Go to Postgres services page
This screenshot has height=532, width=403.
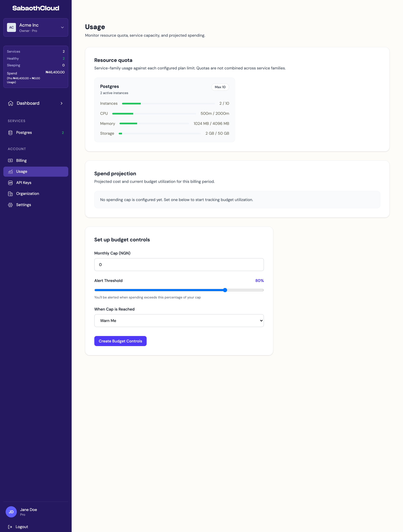36,133
